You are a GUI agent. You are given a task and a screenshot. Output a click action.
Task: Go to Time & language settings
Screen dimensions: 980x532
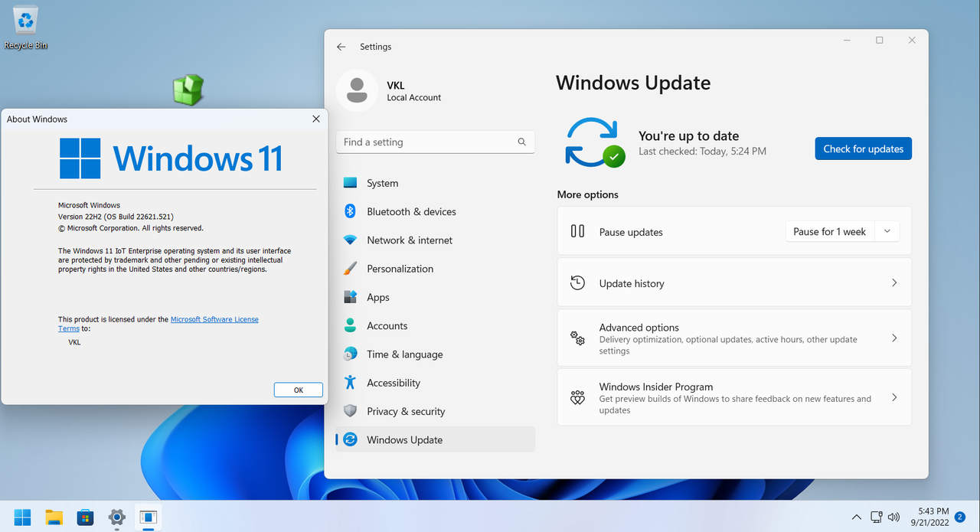click(435, 354)
